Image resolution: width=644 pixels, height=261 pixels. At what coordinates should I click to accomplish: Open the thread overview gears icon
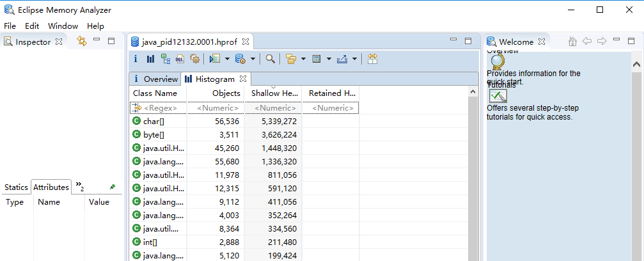tap(194, 59)
